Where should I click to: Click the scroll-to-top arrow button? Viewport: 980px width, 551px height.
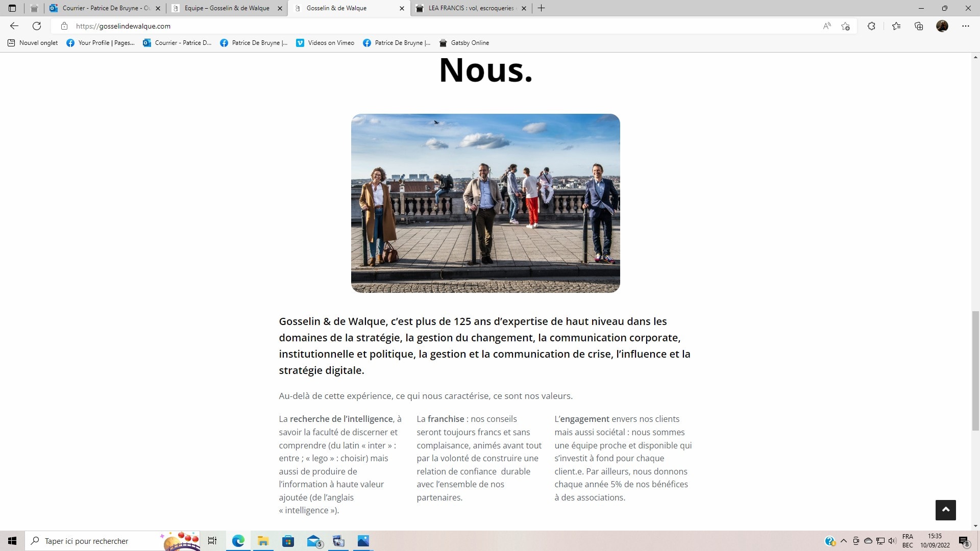point(945,510)
